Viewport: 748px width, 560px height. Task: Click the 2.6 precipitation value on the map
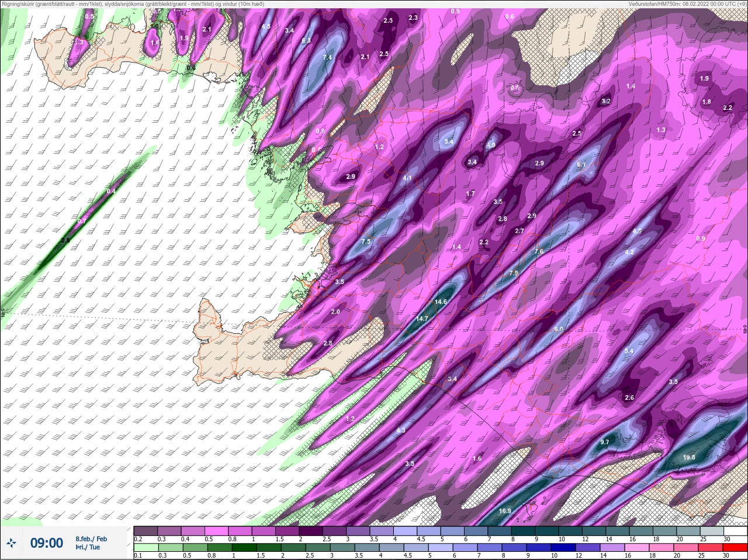point(629,397)
